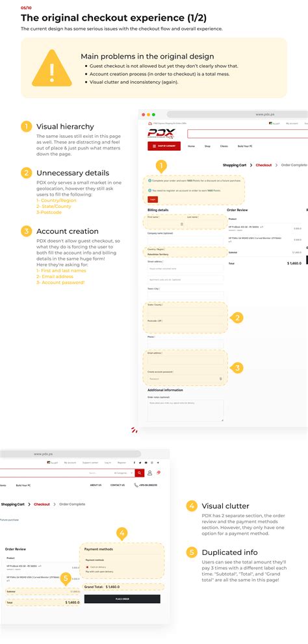Screen dimensions: 308x644
Task: Click the 'Billing details' heading
Action: (158, 210)
